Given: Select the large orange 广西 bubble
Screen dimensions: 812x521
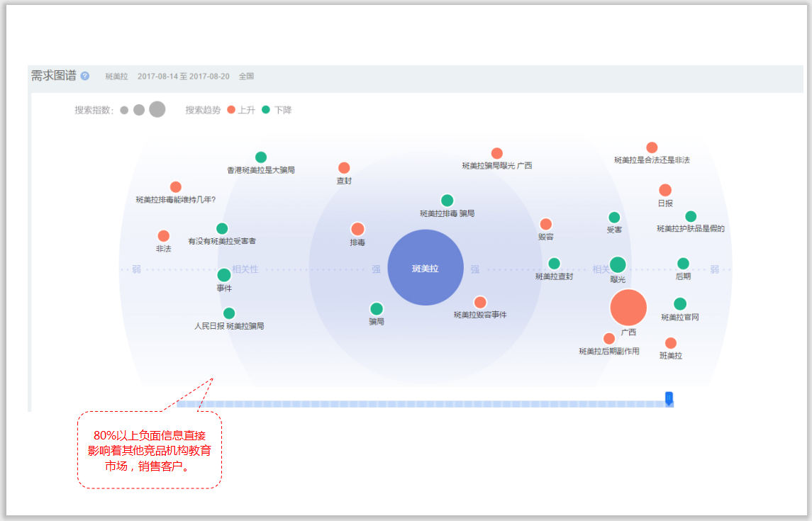Looking at the screenshot, I should 628,308.
